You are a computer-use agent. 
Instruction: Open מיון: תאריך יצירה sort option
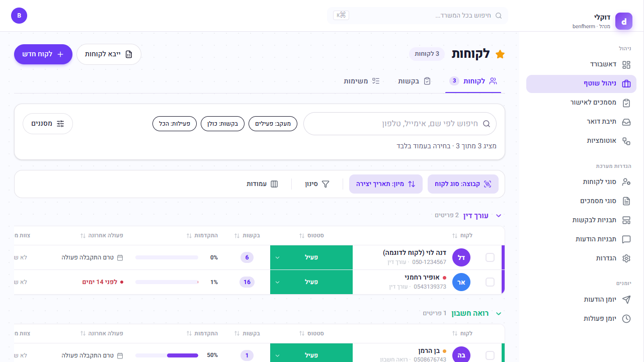(386, 184)
